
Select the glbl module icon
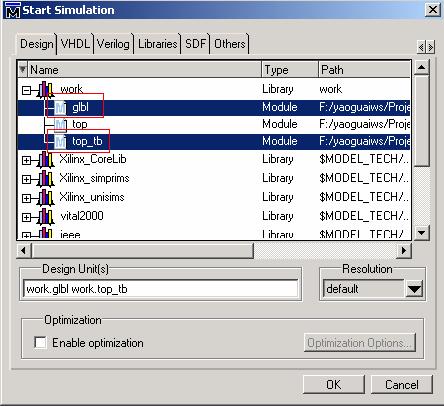pos(60,108)
